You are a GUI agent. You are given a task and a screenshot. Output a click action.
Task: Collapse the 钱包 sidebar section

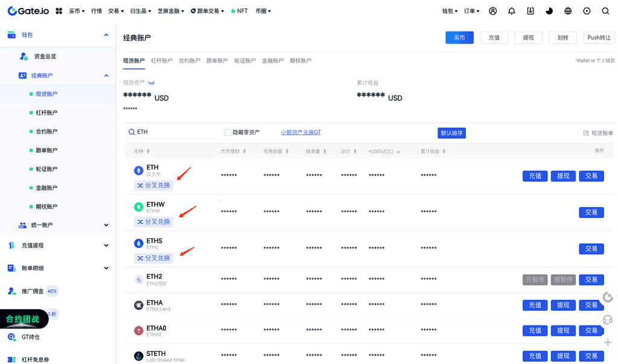pos(106,34)
